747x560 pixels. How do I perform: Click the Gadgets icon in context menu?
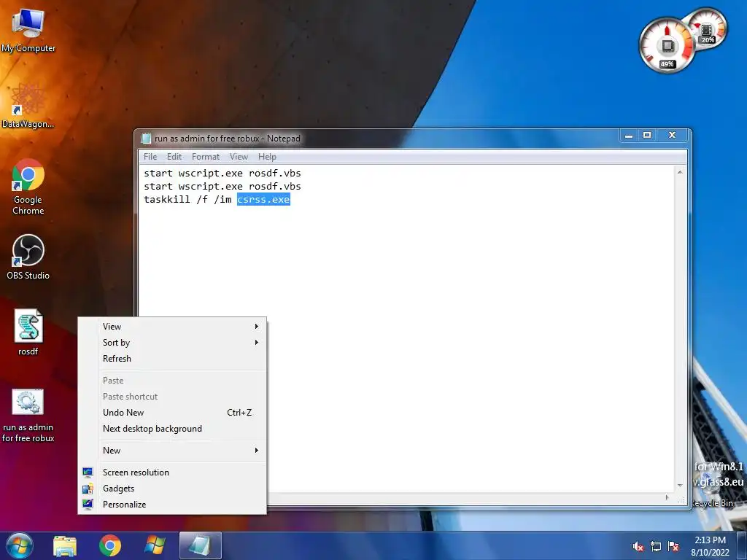88,489
